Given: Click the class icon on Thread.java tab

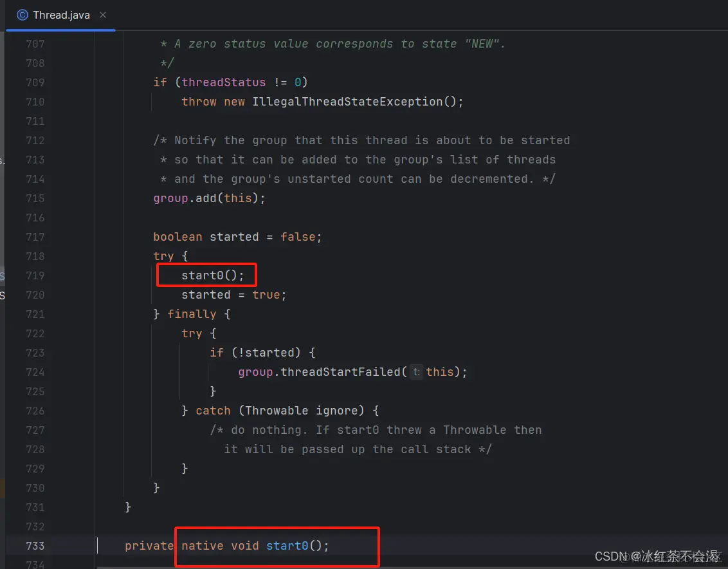Looking at the screenshot, I should (x=23, y=15).
